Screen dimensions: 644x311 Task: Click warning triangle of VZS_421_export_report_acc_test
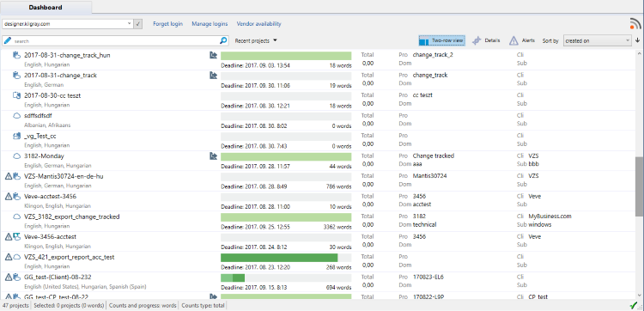[9, 257]
